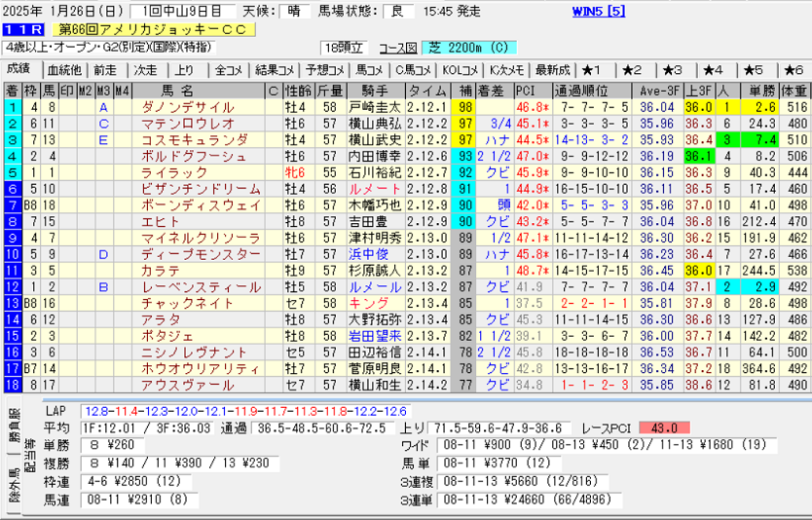812x520 pixels.
Task: Switch to the 血統他 tab
Action: tap(64, 69)
